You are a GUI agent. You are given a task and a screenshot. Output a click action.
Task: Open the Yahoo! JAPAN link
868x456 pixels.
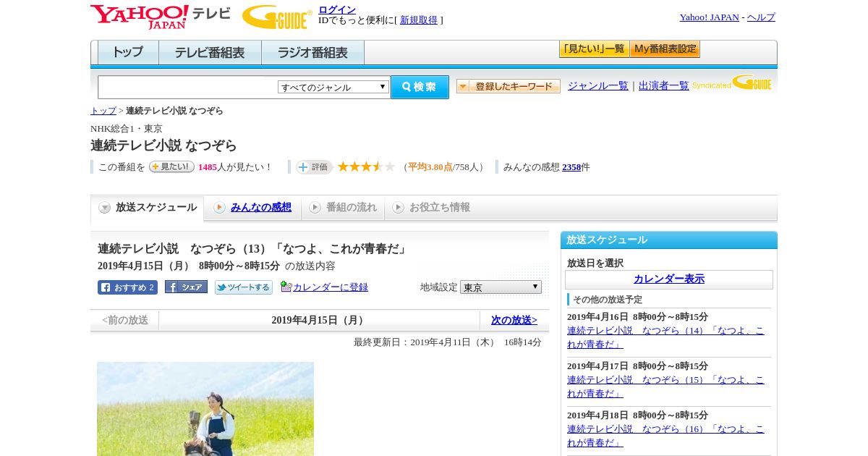[709, 17]
